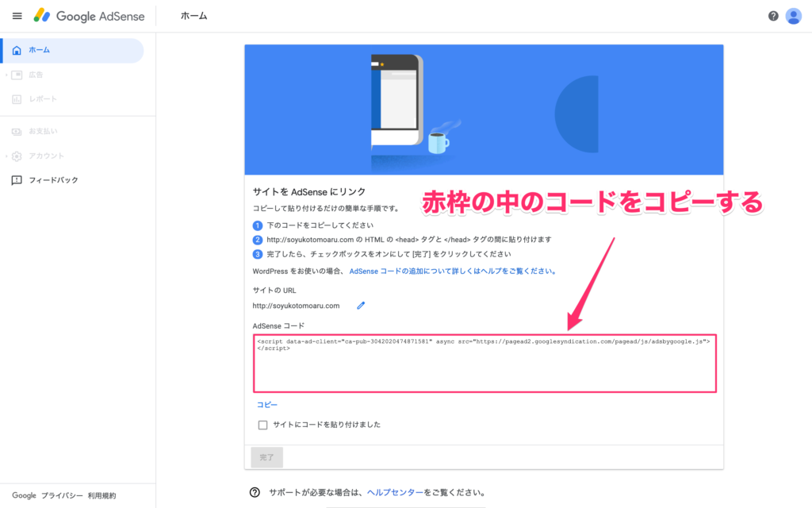Click the お支払い payments icon
The height and width of the screenshot is (508, 812).
pyautogui.click(x=17, y=132)
